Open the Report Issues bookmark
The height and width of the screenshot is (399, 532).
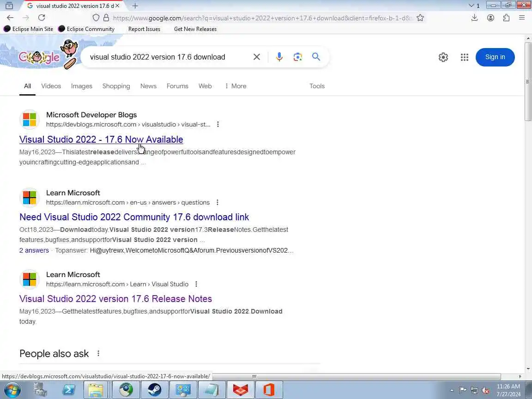(x=144, y=29)
